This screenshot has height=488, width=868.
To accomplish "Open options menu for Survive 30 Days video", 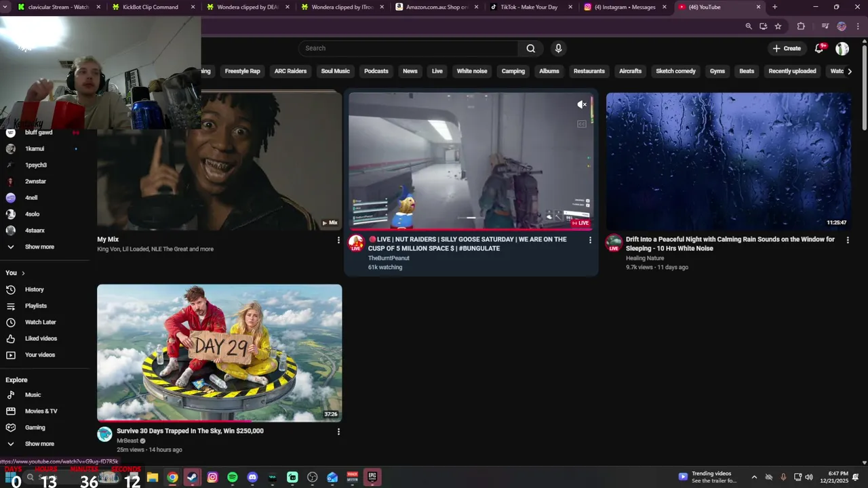I will click(x=338, y=432).
